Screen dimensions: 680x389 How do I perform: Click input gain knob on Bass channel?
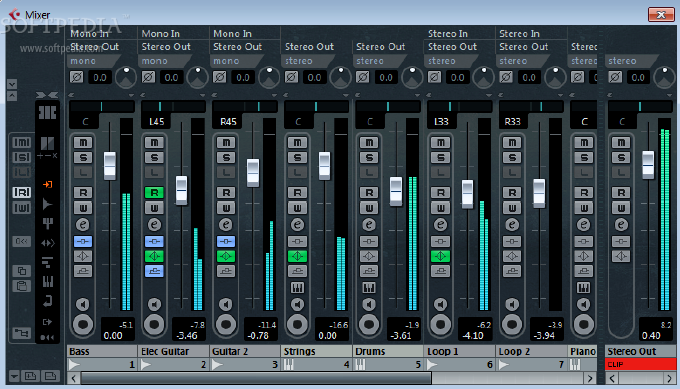click(126, 77)
